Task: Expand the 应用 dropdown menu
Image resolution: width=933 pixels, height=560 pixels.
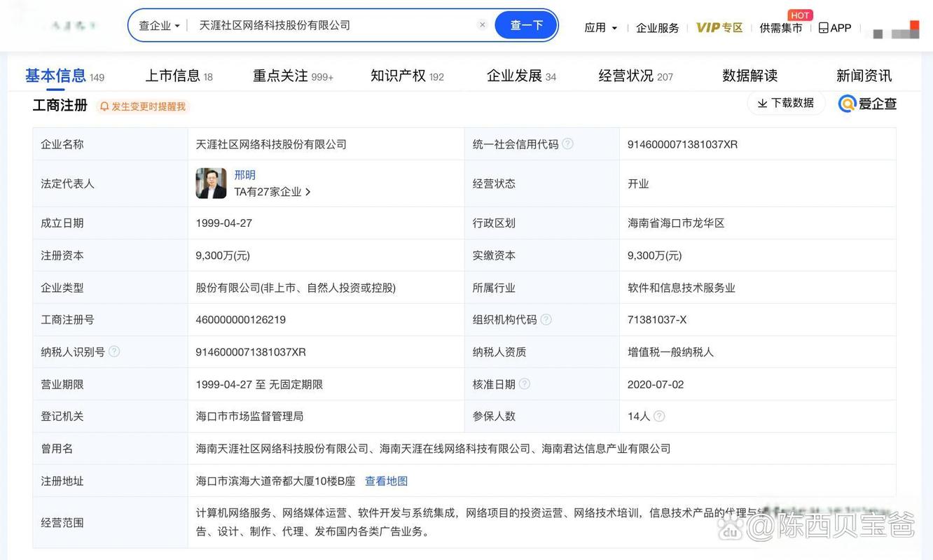Action: [601, 27]
